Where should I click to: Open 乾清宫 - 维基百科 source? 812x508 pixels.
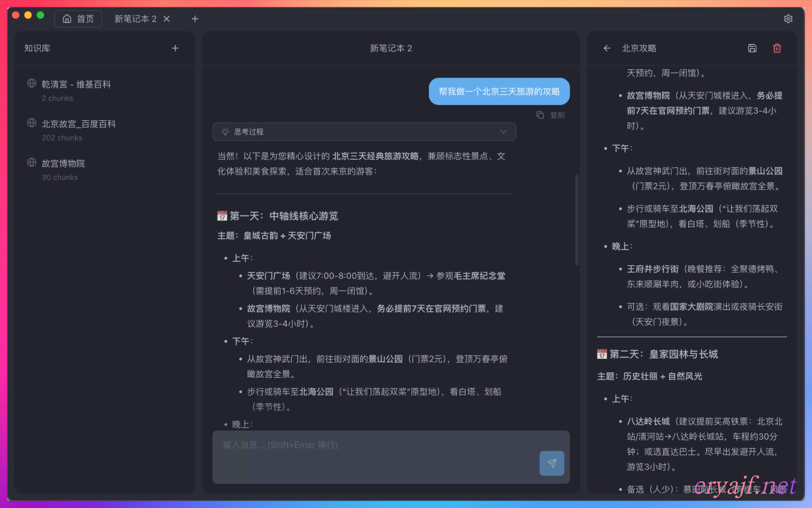point(76,84)
